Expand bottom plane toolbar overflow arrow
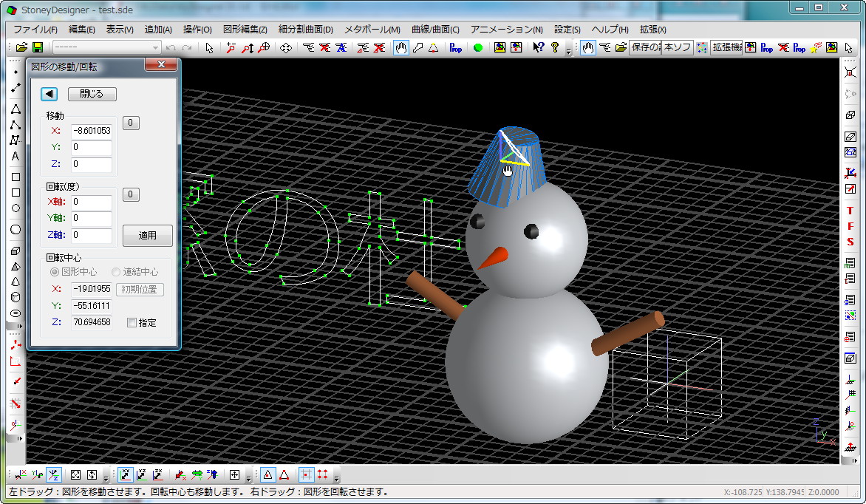Screen dimensions: 866x504 [x=248, y=477]
